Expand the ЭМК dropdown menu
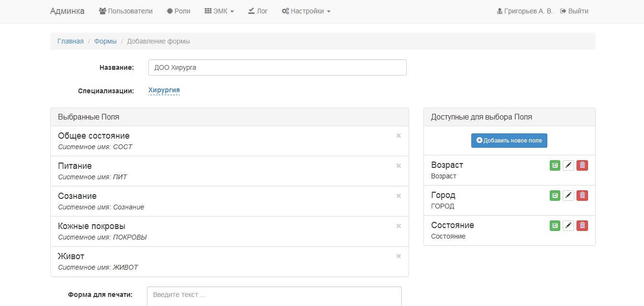 click(x=219, y=11)
